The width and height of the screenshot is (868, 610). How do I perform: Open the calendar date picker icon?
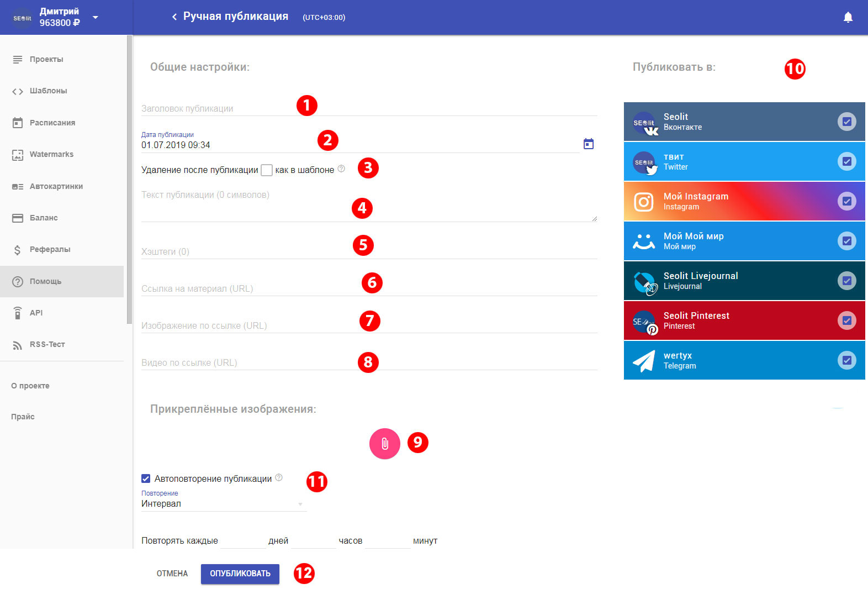click(589, 144)
